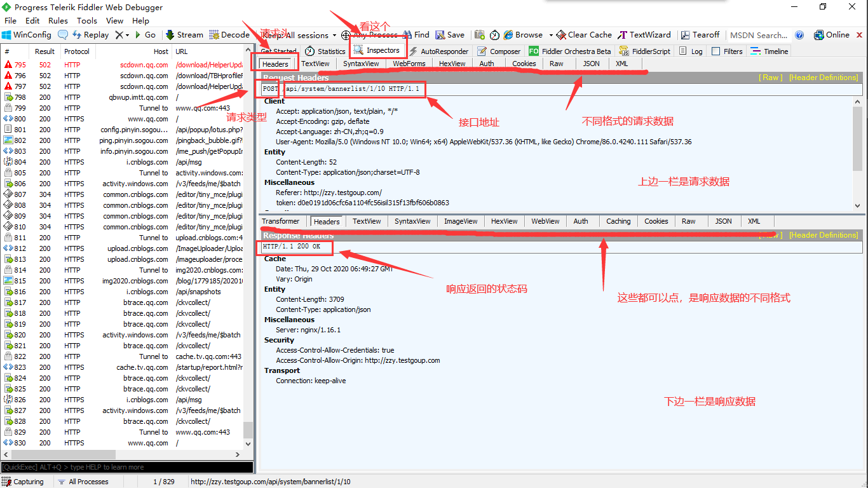Replay the selected sessions
The height and width of the screenshot is (488, 868).
point(90,35)
